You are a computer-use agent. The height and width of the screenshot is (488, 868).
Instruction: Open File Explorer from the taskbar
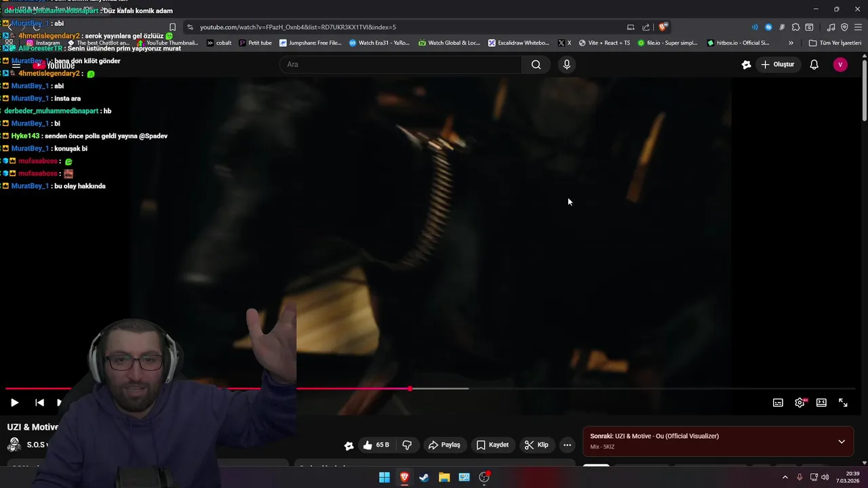[x=444, y=477]
